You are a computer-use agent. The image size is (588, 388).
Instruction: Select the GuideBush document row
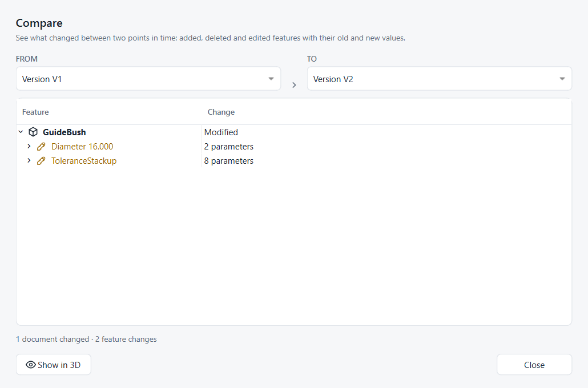click(294, 132)
